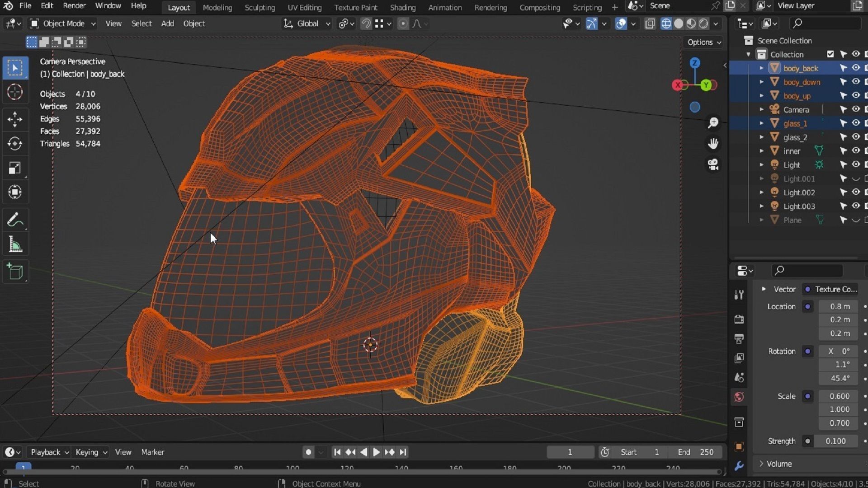Select the Scale tool
Screen dimensions: 868x488
[x=15, y=168]
